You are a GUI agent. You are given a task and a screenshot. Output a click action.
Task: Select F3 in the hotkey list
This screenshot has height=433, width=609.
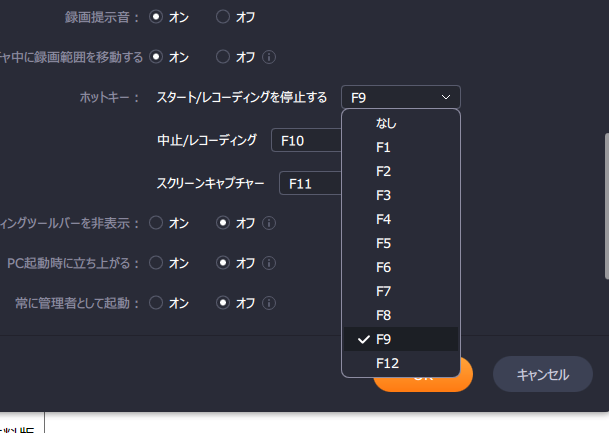point(401,195)
